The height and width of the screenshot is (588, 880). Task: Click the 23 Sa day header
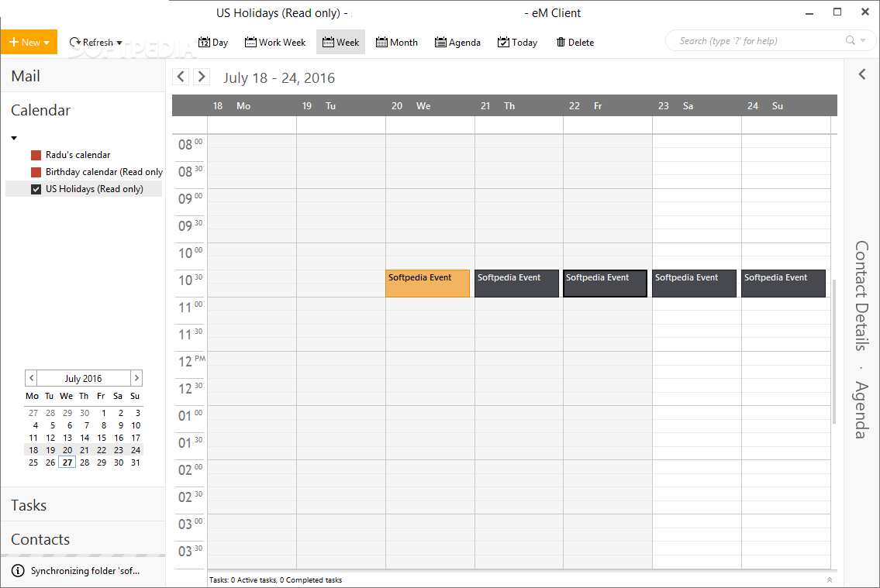[697, 106]
